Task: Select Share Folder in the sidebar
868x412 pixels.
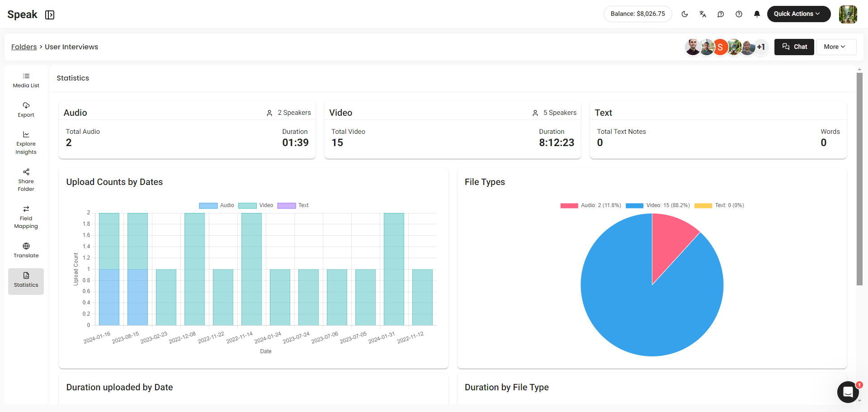Action: [26, 180]
